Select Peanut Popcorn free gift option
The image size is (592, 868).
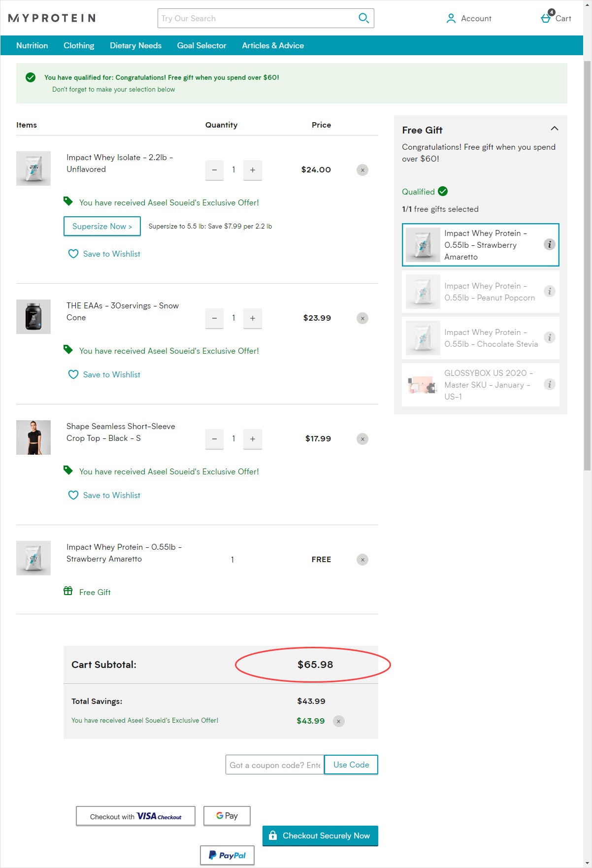point(481,292)
